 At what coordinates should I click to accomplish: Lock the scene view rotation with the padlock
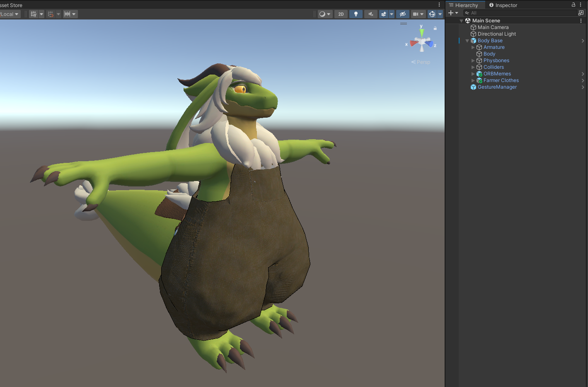coord(435,28)
